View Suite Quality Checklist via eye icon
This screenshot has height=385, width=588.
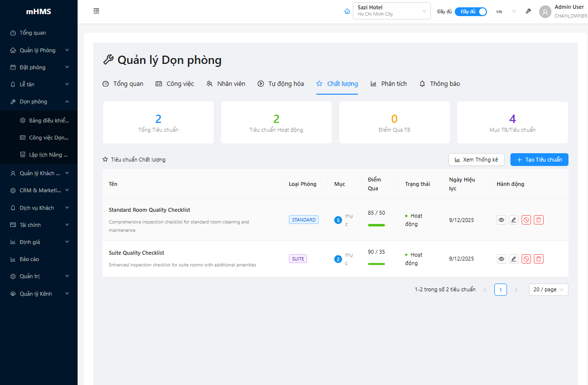click(501, 259)
